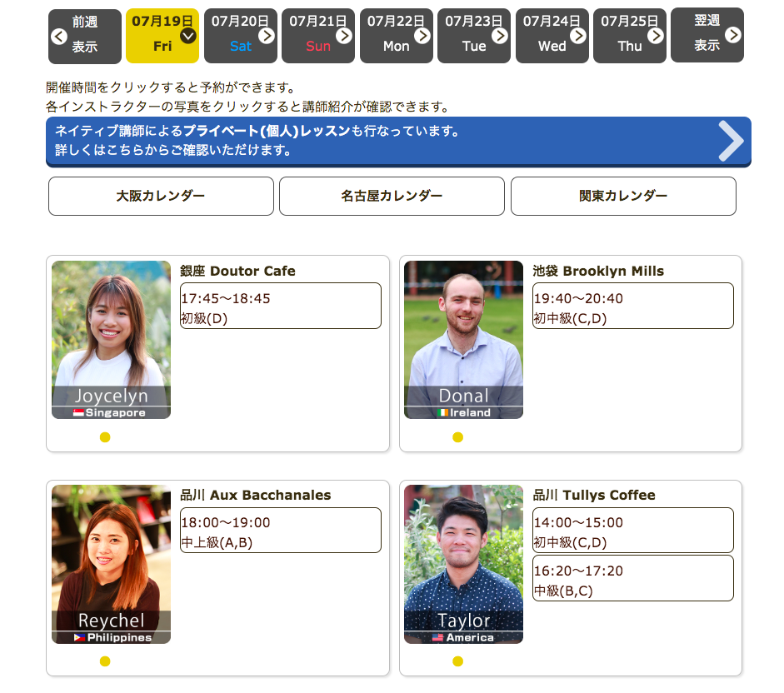Select the 07月23日 Tue date tab
Viewport: 784px width, 693px height.
[x=473, y=36]
